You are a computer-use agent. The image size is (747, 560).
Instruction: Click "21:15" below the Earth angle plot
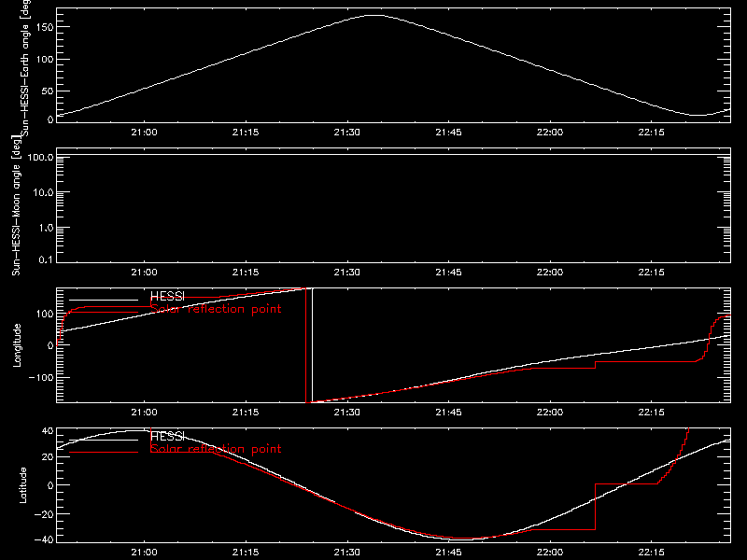(246, 132)
